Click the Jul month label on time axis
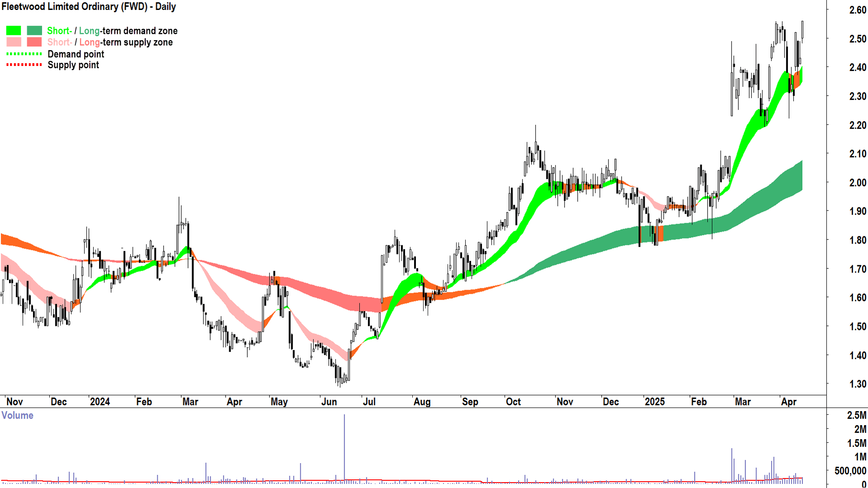 [x=369, y=402]
